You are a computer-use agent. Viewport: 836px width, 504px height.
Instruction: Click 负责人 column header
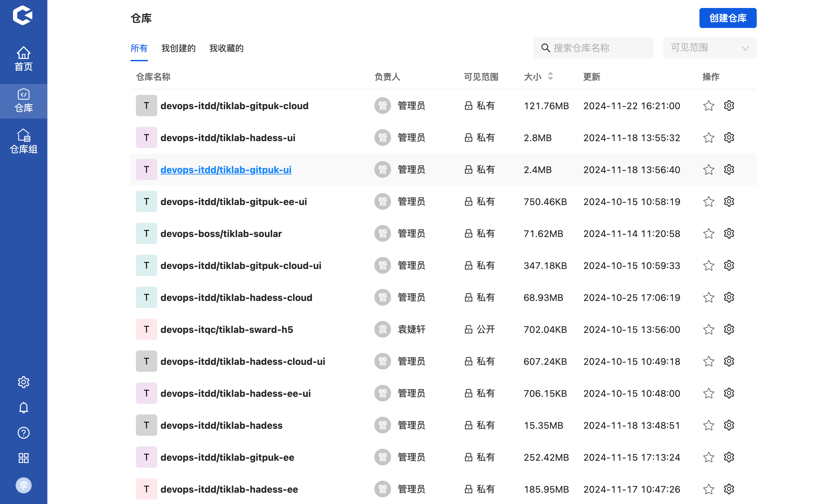pyautogui.click(x=387, y=77)
